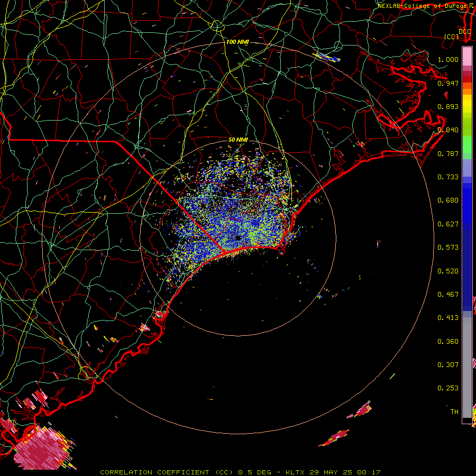Screen dimensions: 476x476
Task: Select the 0.307 scale value
Action: (448, 365)
